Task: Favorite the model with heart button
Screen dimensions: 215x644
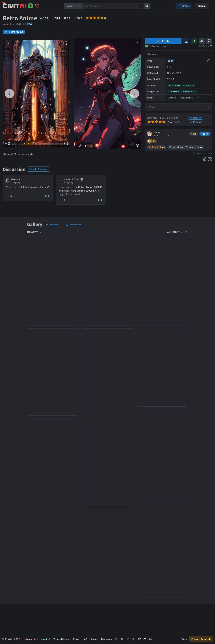Action: click(209, 41)
